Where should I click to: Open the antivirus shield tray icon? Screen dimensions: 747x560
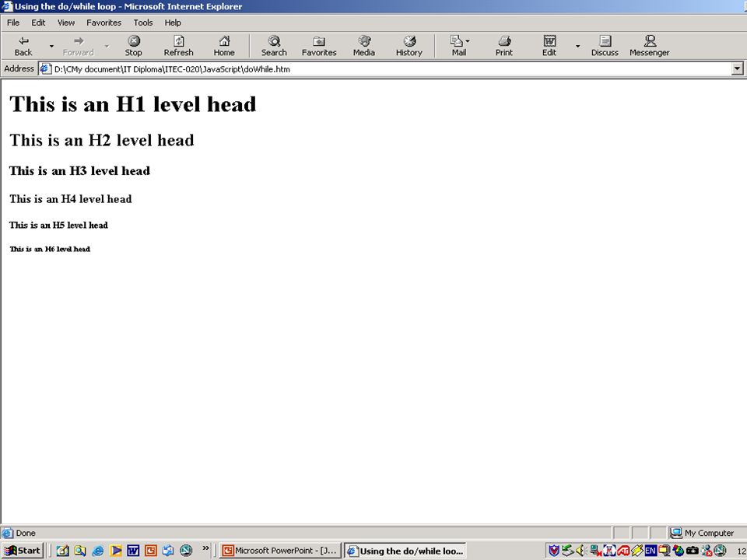(x=553, y=551)
